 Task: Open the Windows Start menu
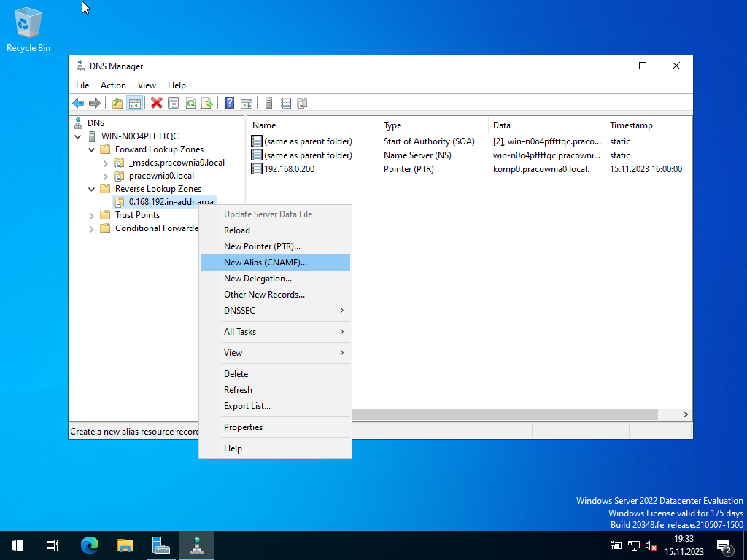coord(18,545)
